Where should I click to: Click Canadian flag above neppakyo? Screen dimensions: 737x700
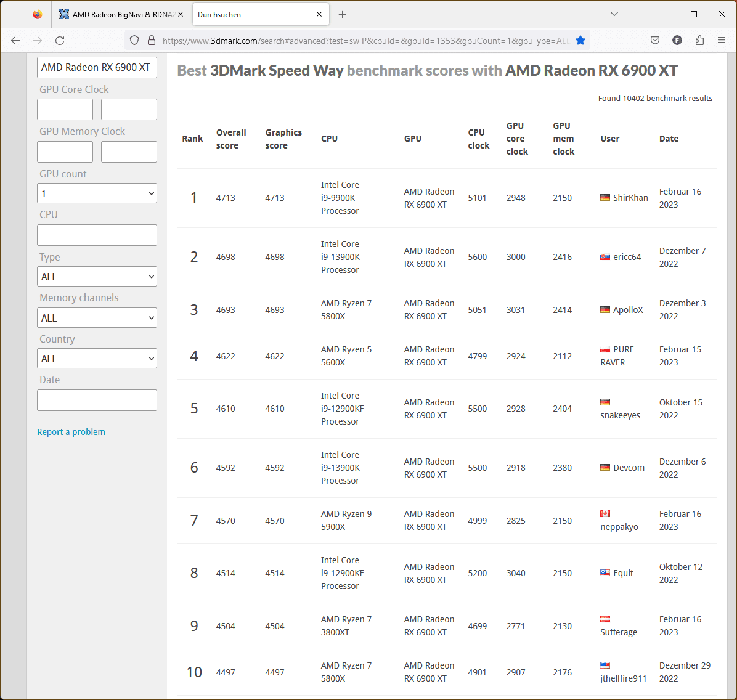pyautogui.click(x=605, y=513)
